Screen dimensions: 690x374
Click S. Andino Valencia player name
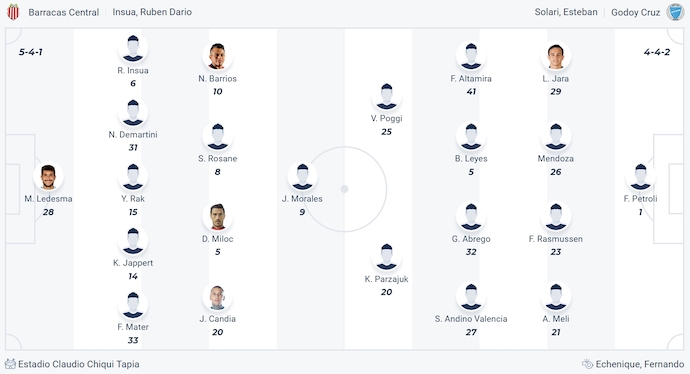(471, 319)
